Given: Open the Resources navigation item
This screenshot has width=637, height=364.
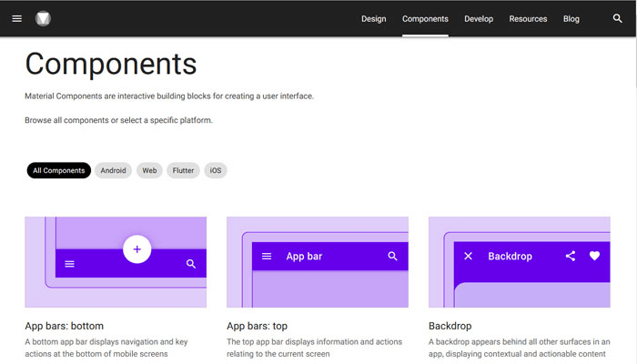Looking at the screenshot, I should coord(528,19).
